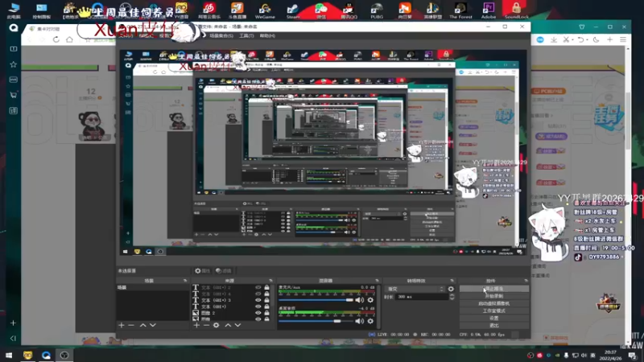This screenshot has height=362, width=644.
Task: Toggle visibility of 图像 2 source
Action: pos(258,313)
